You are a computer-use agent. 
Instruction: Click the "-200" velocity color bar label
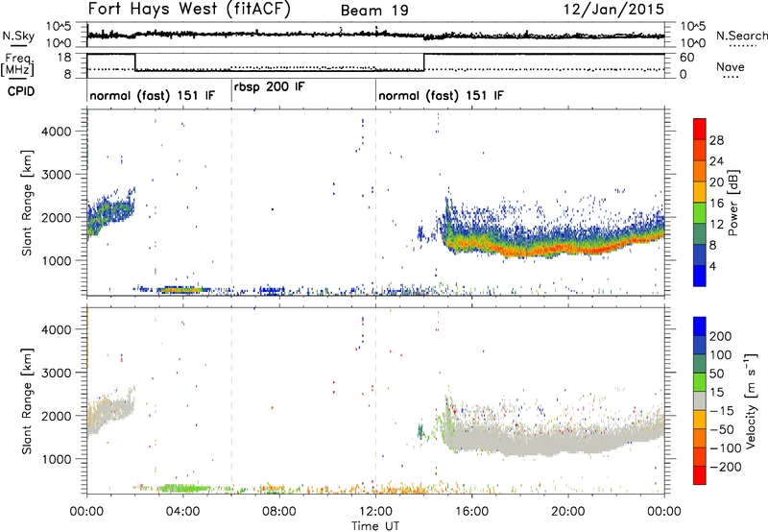[726, 467]
